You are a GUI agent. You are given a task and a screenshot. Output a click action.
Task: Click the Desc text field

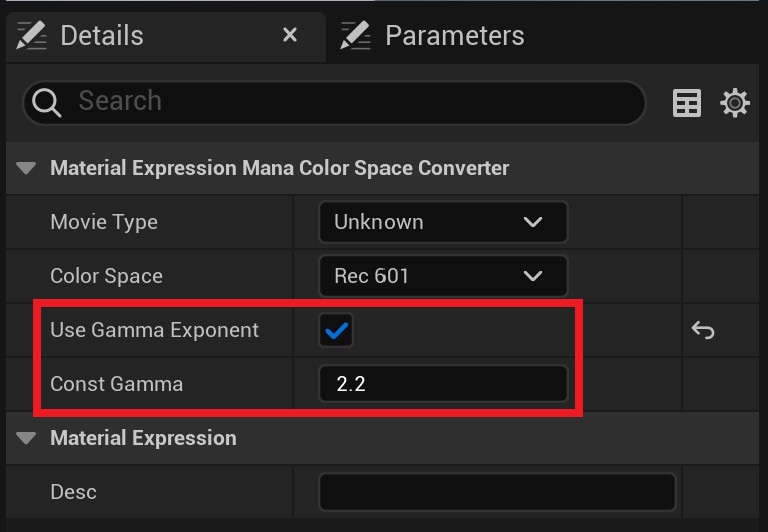coord(496,492)
